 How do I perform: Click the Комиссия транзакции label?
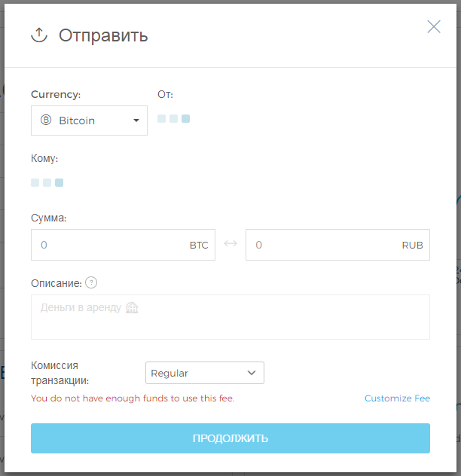pyautogui.click(x=60, y=373)
